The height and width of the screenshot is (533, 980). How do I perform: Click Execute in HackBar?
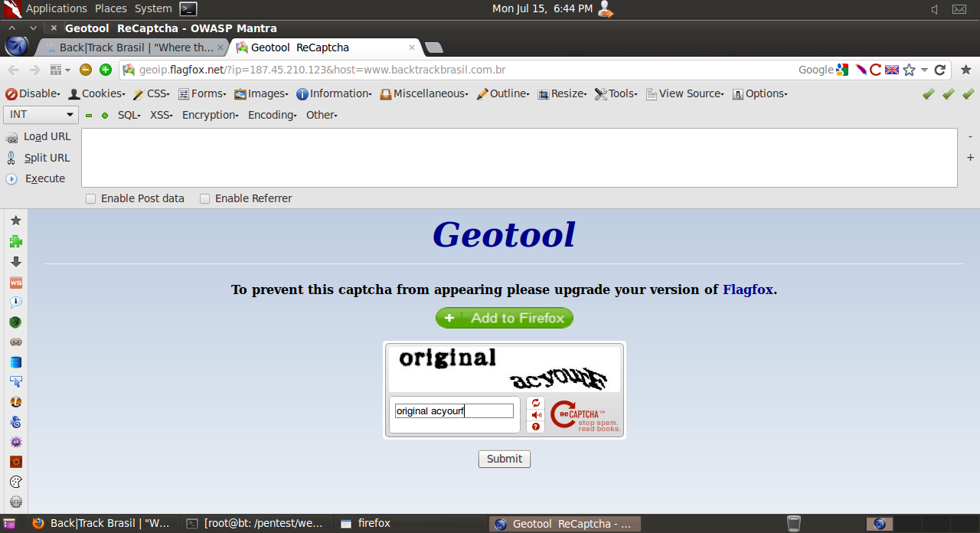pyautogui.click(x=36, y=178)
